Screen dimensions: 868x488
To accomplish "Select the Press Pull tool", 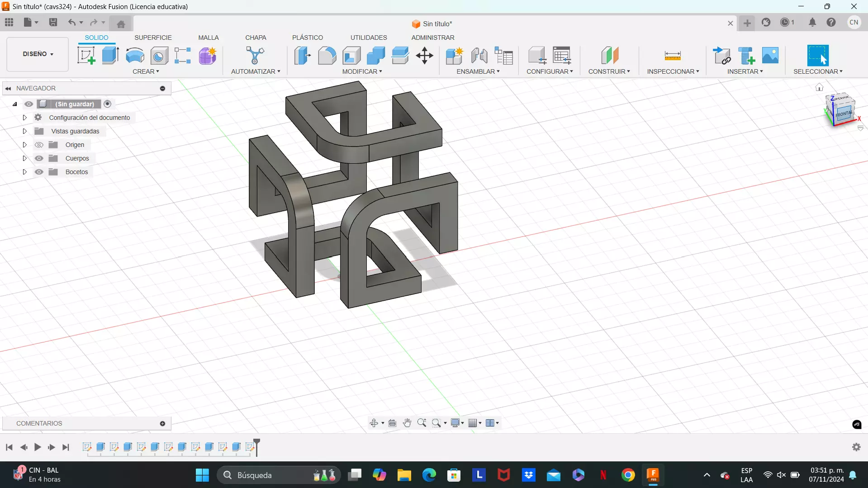I will 303,56.
